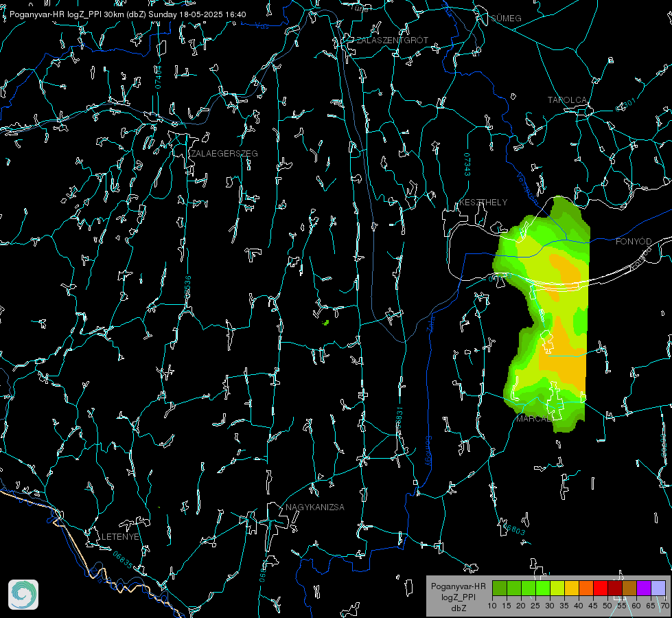The height and width of the screenshot is (618, 672).
Task: Click the dbZ unit label in legend
Action: (459, 608)
